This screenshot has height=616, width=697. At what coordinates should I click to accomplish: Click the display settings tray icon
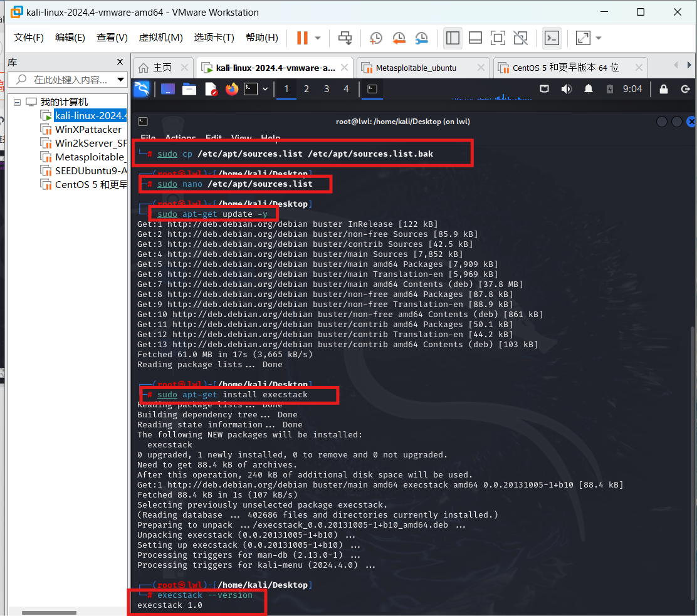coord(544,90)
